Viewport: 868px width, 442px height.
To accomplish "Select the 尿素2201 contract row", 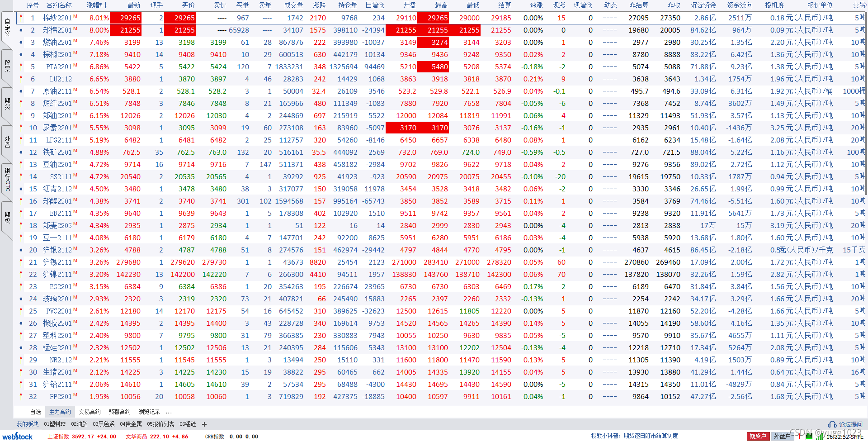I will click(441, 128).
